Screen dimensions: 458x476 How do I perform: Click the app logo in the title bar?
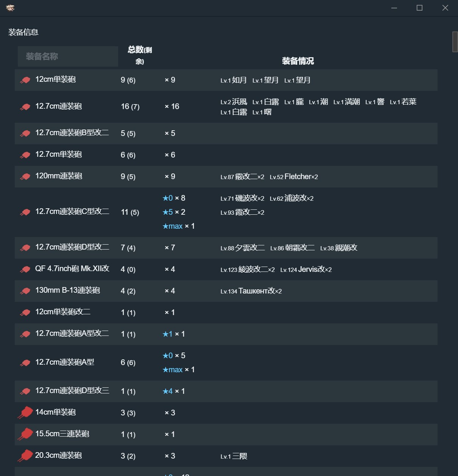[x=10, y=8]
